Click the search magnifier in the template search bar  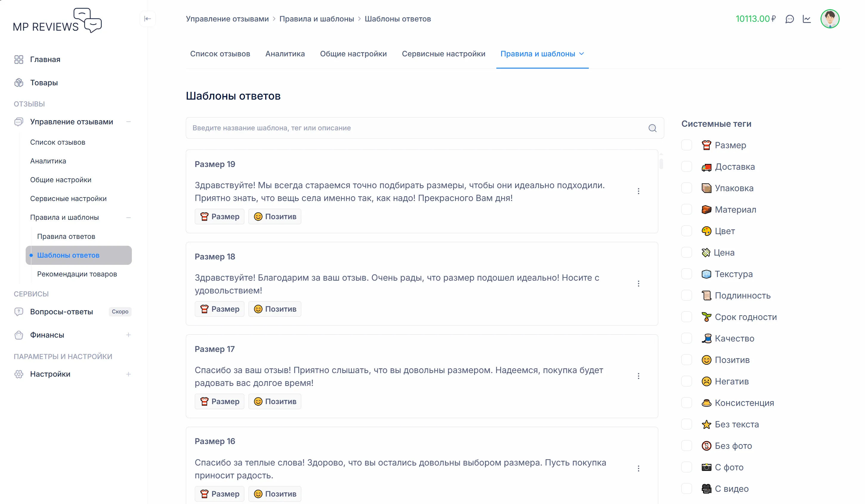[x=653, y=128]
